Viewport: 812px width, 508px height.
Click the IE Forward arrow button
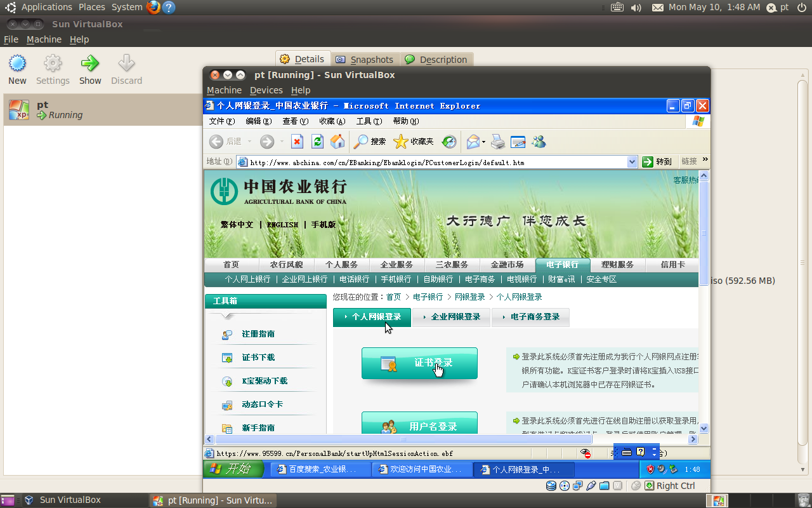pos(267,142)
